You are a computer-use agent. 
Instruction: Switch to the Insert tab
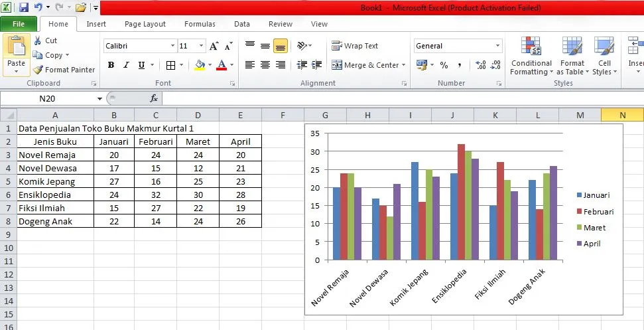click(96, 25)
